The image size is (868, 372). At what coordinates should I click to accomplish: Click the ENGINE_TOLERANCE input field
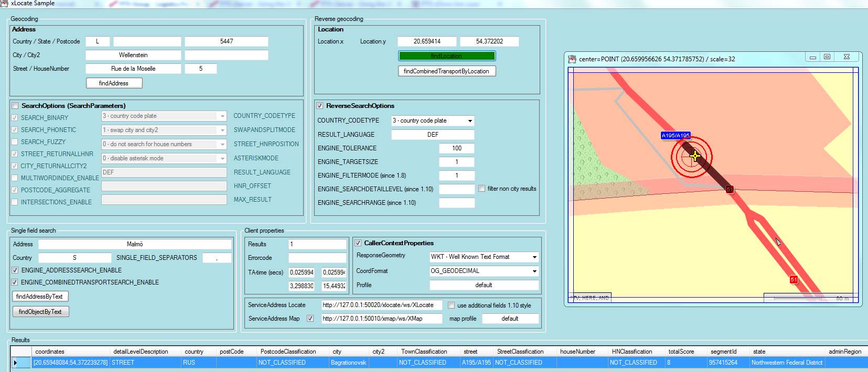click(x=457, y=148)
